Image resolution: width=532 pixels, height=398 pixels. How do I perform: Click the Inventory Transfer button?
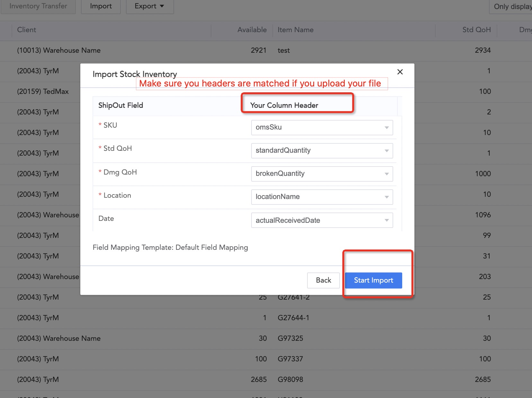pyautogui.click(x=38, y=6)
